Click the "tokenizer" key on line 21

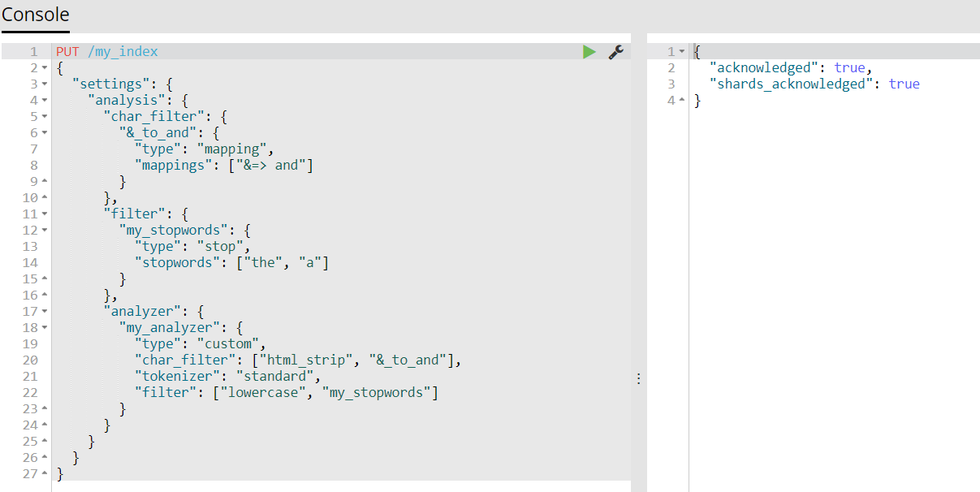click(179, 377)
